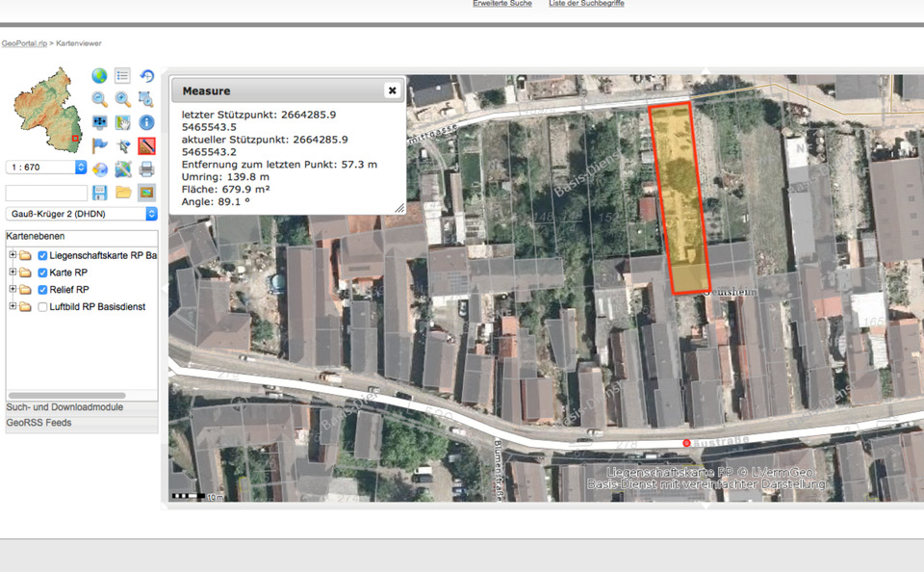Select the feature info tool
Screen dimensions: 924x572
pos(146,122)
